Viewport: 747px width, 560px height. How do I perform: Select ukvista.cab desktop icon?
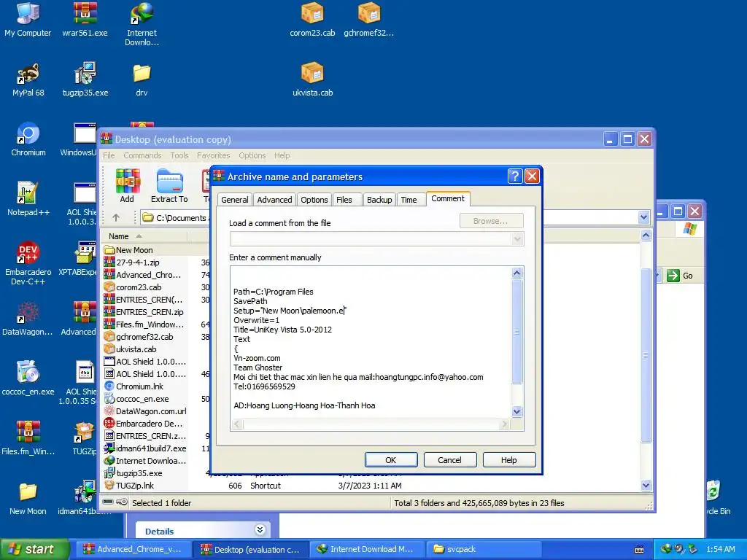(312, 79)
